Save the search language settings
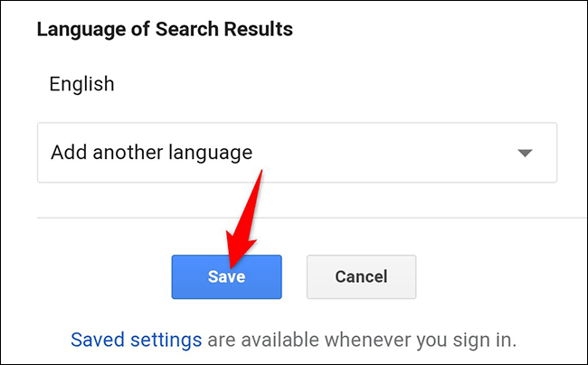Screen dimensions: 588x365 [x=226, y=276]
